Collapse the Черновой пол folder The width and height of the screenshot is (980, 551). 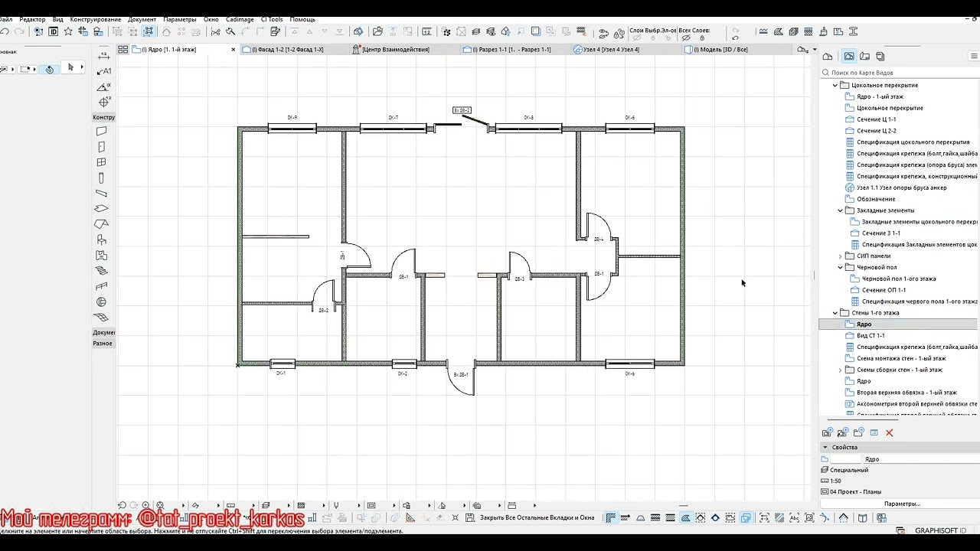point(840,267)
